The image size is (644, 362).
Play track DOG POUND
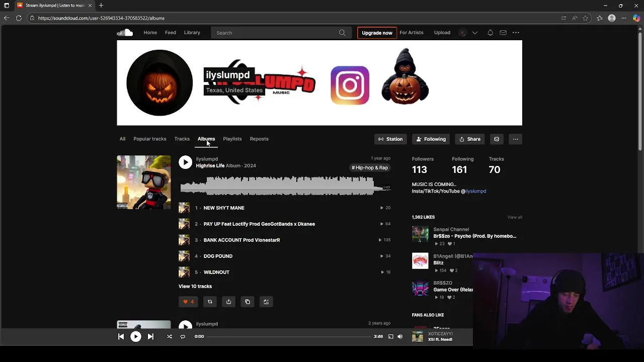pos(218,256)
